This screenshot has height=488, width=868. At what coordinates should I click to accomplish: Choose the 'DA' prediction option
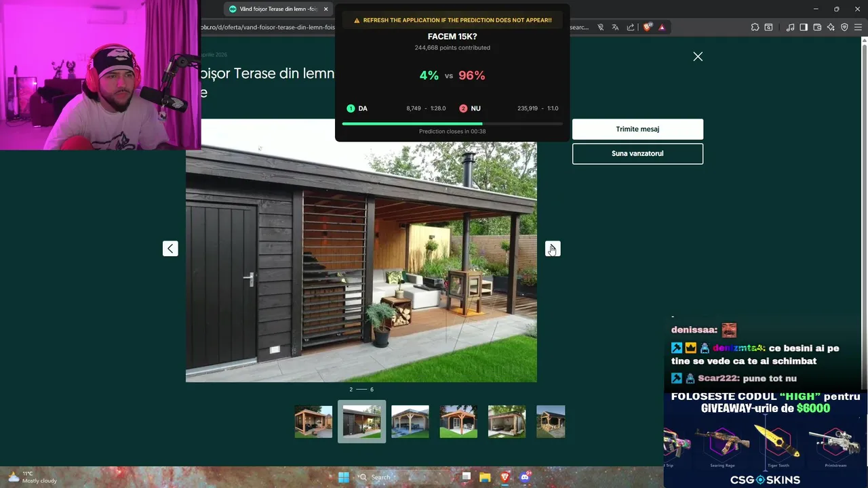click(396, 108)
